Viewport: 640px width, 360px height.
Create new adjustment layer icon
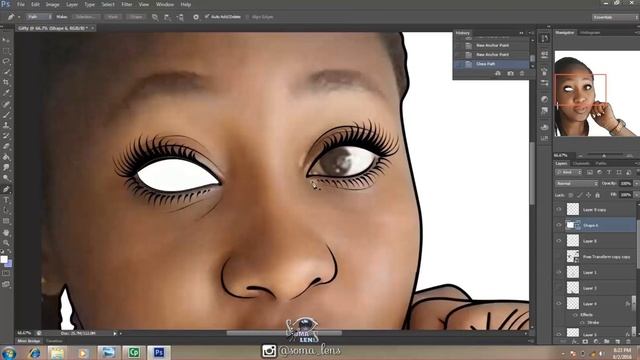596,341
